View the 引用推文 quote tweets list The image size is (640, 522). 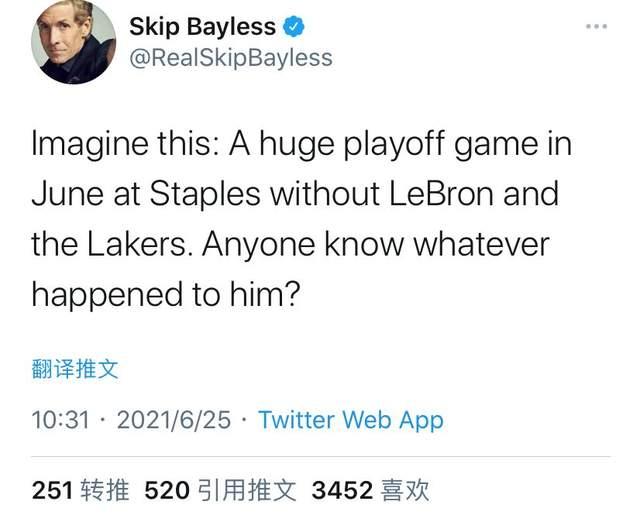248,490
